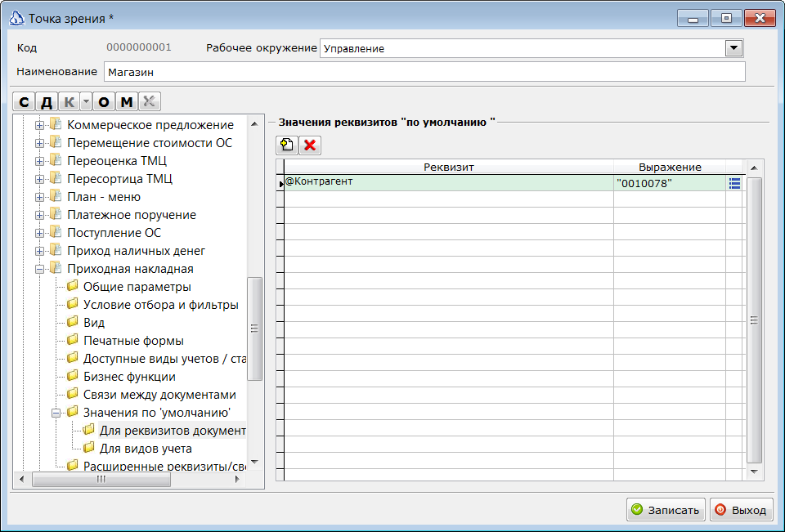The height and width of the screenshot is (532, 785).
Task: Click the Выражение column header
Action: (670, 168)
